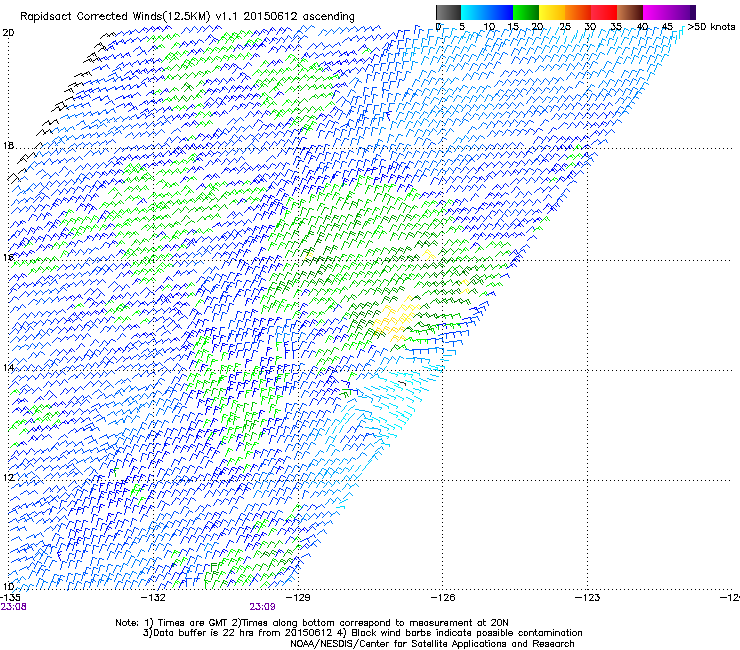This screenshot has height=650, width=740.
Task: Click the '-126' longitude axis label
Action: tap(443, 598)
